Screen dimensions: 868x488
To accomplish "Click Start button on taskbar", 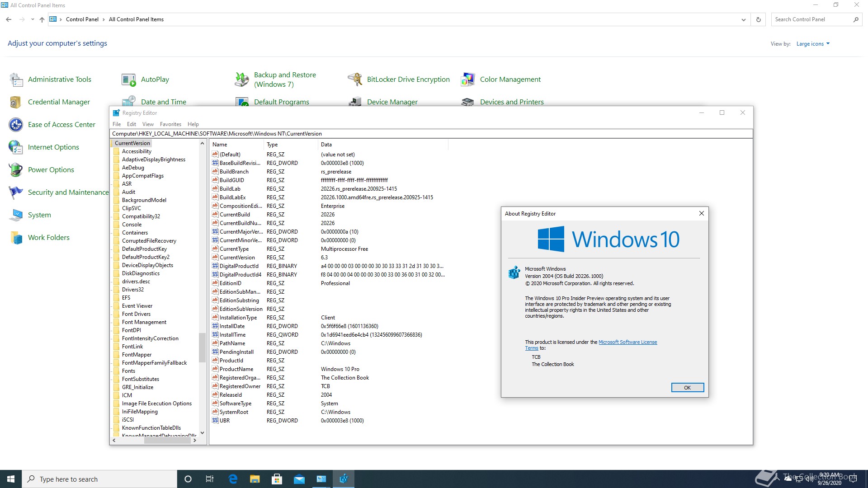I will 11,479.
